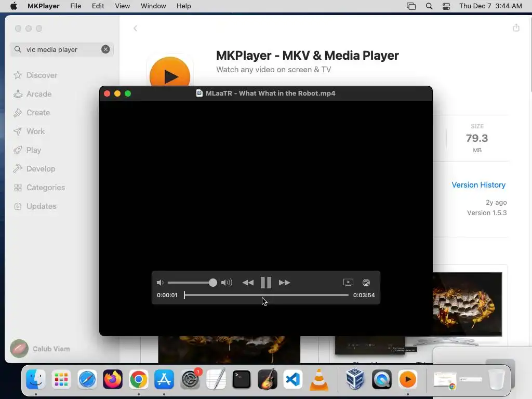Viewport: 532px width, 399px height.
Task: Open the AirPlay icon in player controls
Action: [366, 283]
